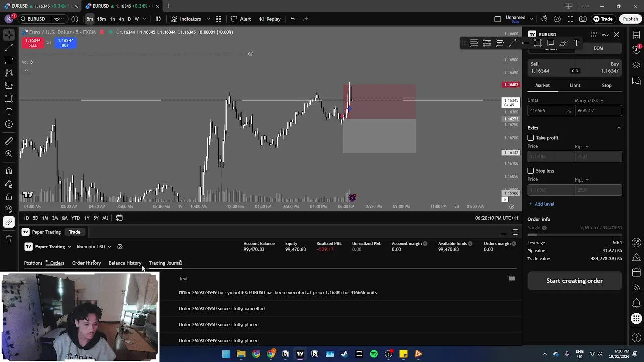
Task: Open symbol search EURUSD
Action: (x=33, y=19)
